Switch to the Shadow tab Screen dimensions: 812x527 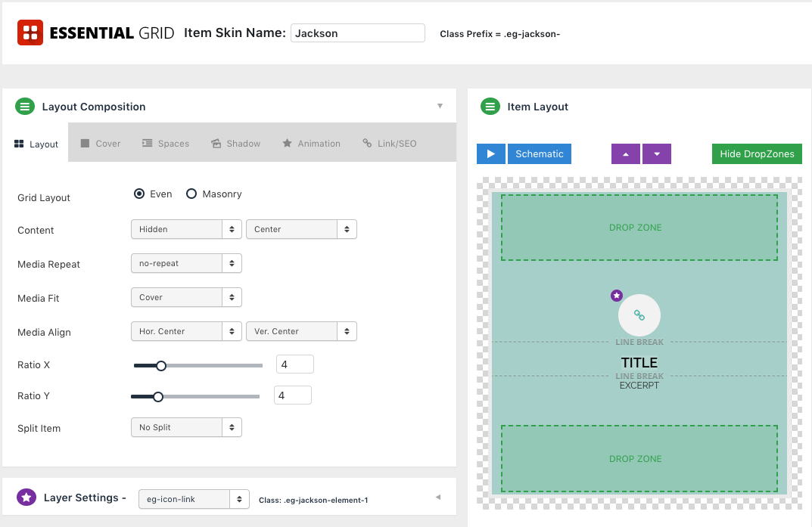pos(235,143)
